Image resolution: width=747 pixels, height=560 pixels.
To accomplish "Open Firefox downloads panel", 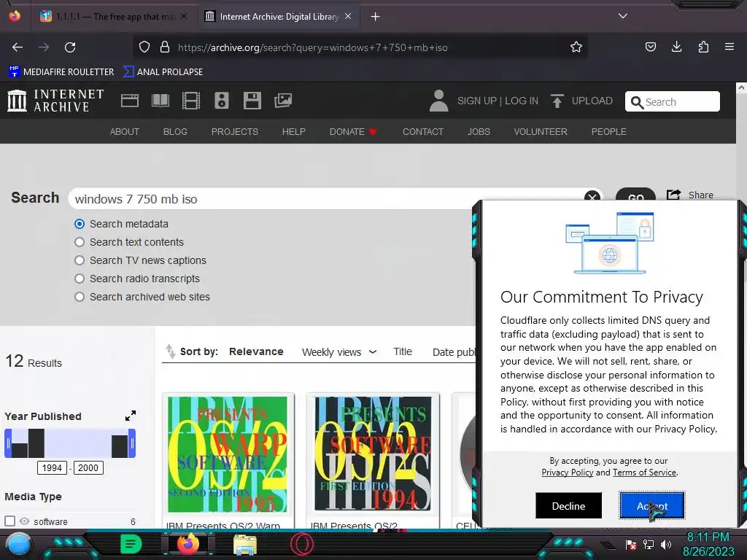I will click(x=676, y=47).
